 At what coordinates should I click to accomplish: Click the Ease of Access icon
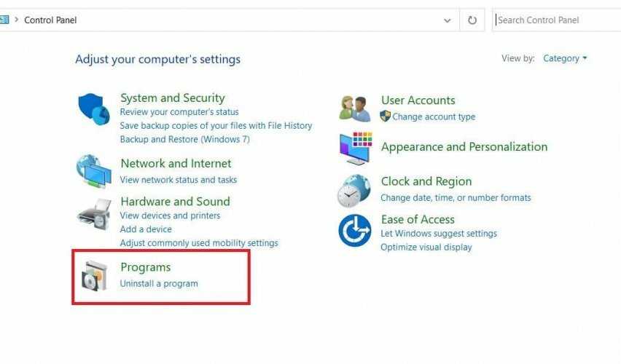(355, 231)
